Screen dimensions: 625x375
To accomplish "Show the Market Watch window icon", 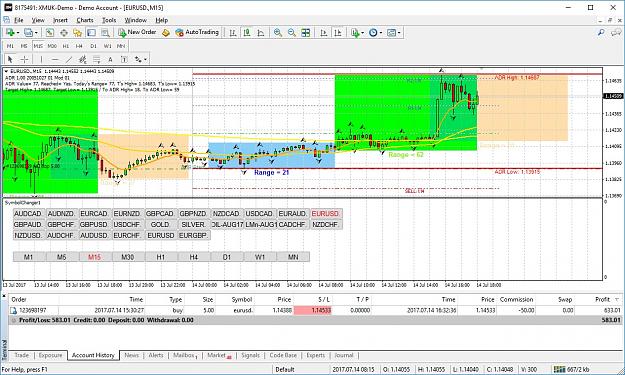I will tap(50, 33).
